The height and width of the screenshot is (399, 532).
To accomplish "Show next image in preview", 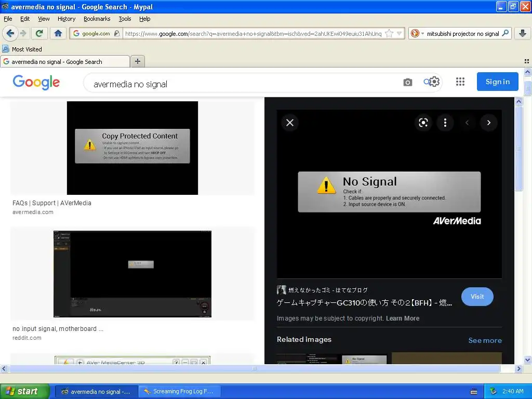I will coord(488,123).
